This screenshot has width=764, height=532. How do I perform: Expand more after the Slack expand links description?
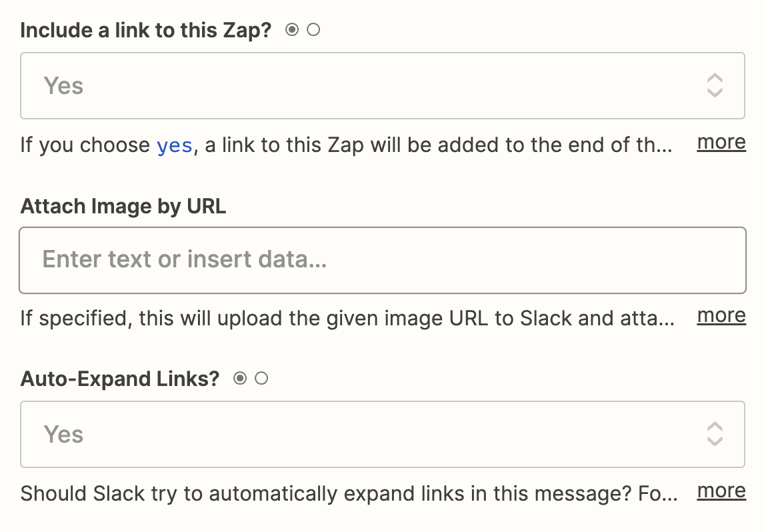click(721, 491)
